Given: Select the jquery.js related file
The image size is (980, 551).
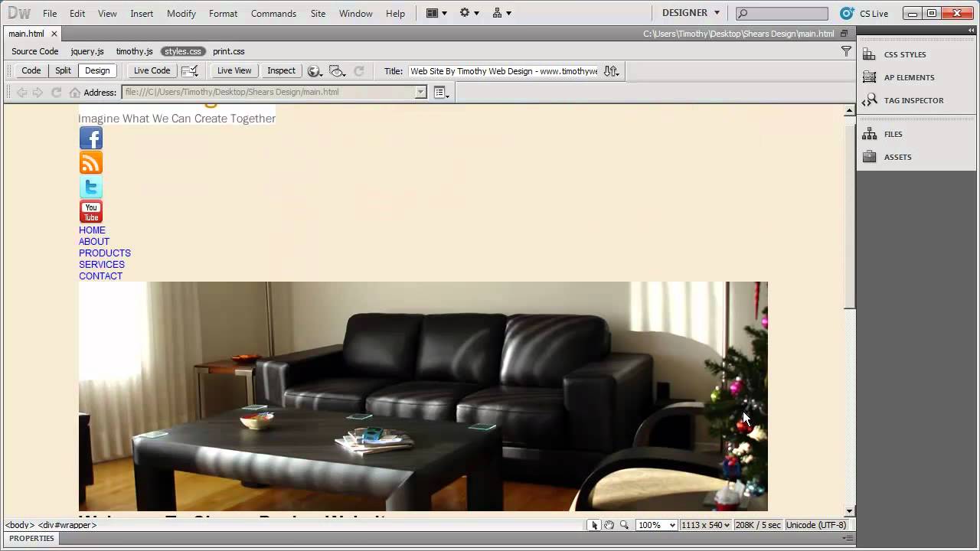Looking at the screenshot, I should click(x=87, y=51).
